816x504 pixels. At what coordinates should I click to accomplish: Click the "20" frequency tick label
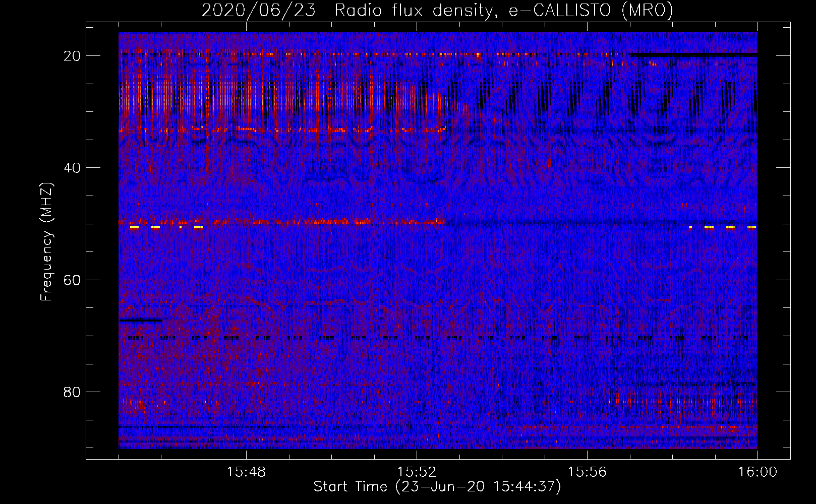[73, 56]
